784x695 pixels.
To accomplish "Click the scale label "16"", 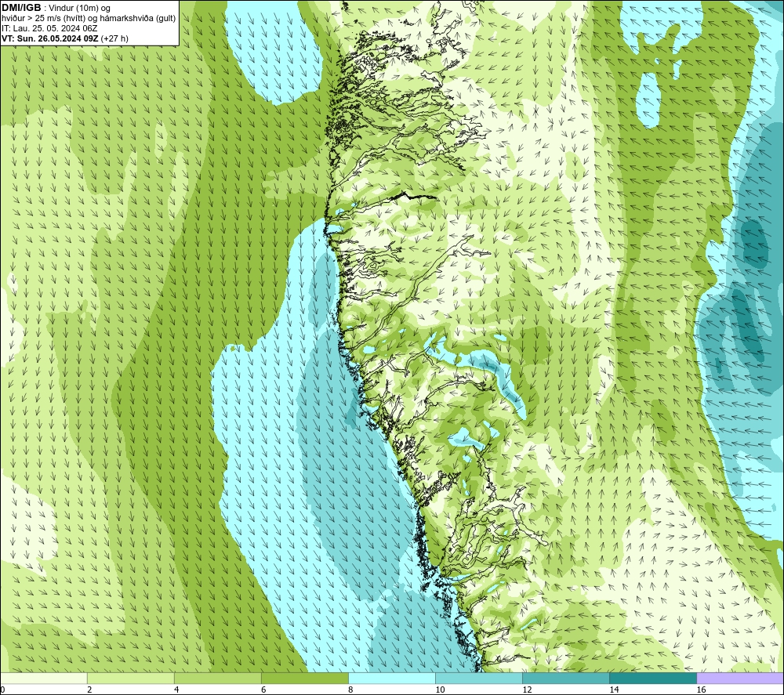I will click(x=701, y=690).
